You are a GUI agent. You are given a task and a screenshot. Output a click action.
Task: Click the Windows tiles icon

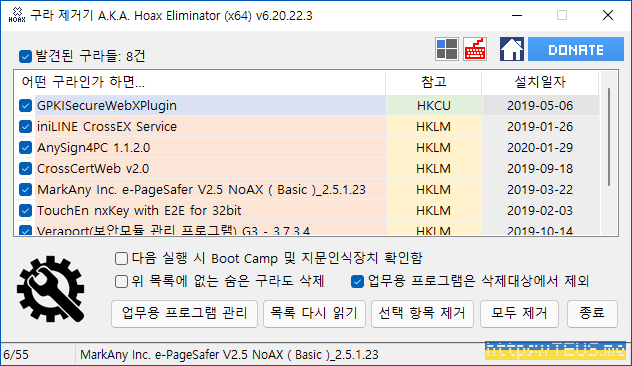click(x=447, y=49)
